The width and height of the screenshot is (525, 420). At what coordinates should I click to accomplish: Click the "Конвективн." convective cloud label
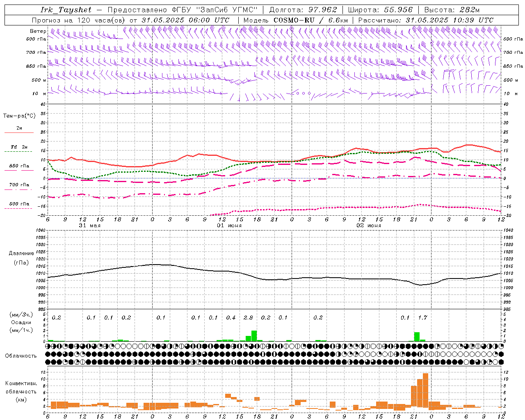point(21,383)
